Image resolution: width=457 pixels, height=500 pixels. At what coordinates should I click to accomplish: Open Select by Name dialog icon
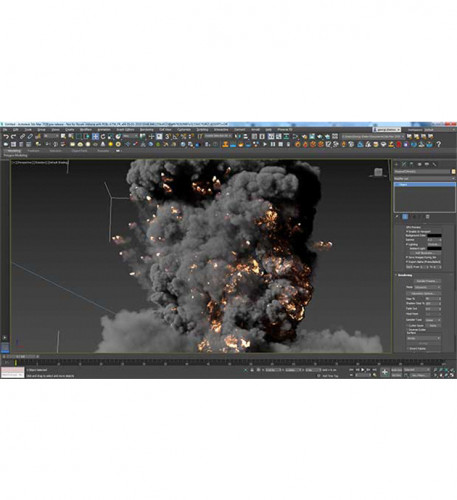click(x=71, y=136)
